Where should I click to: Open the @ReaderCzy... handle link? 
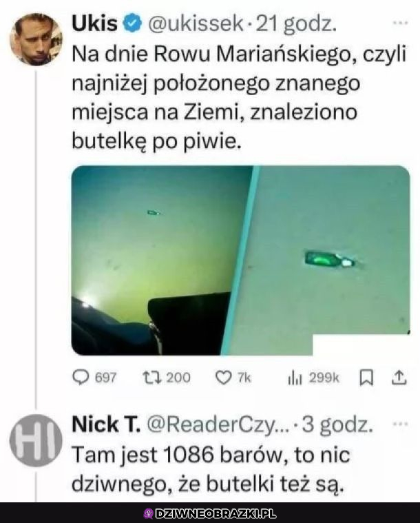218,424
